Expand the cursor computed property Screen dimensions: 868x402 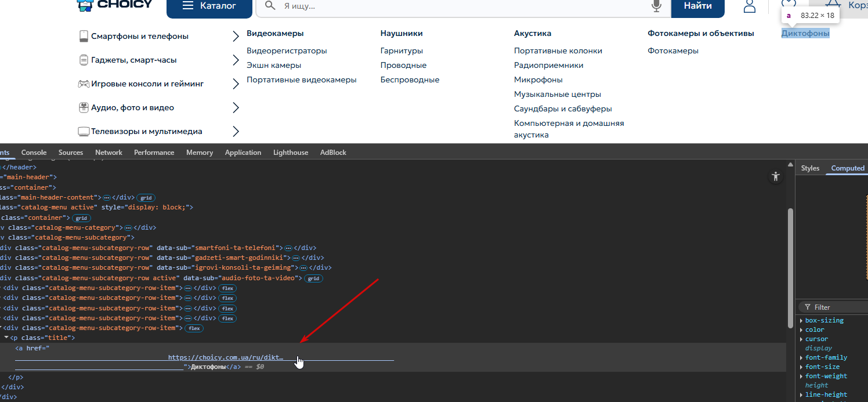[801, 339]
